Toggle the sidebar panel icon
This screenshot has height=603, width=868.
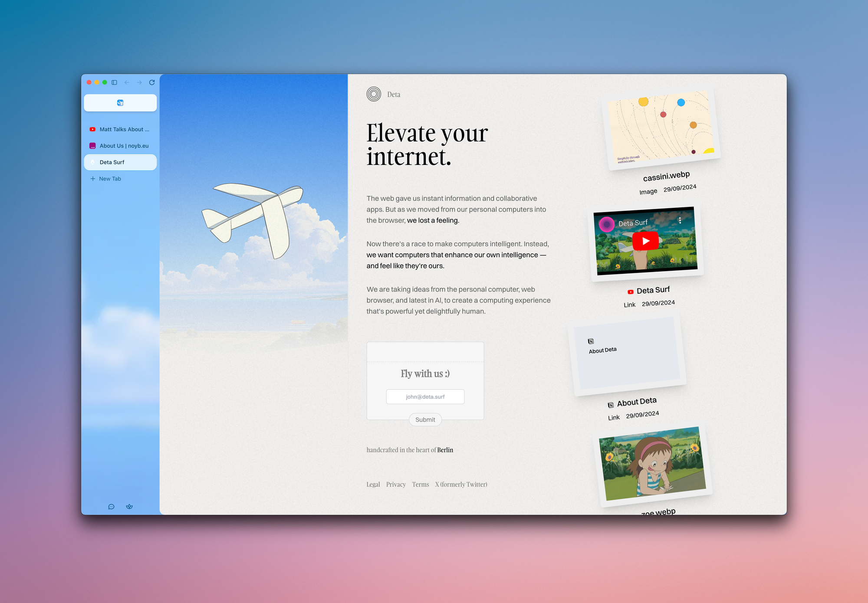coord(114,82)
